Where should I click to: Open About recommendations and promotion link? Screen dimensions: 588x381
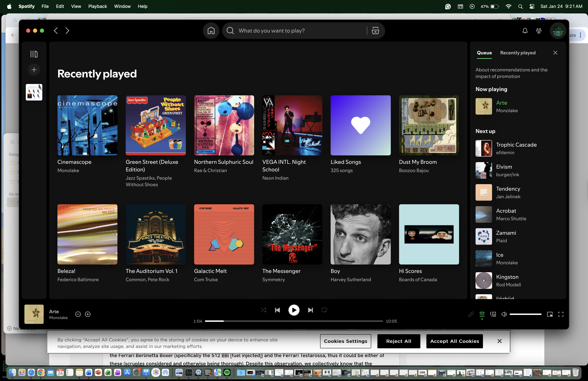coord(511,73)
